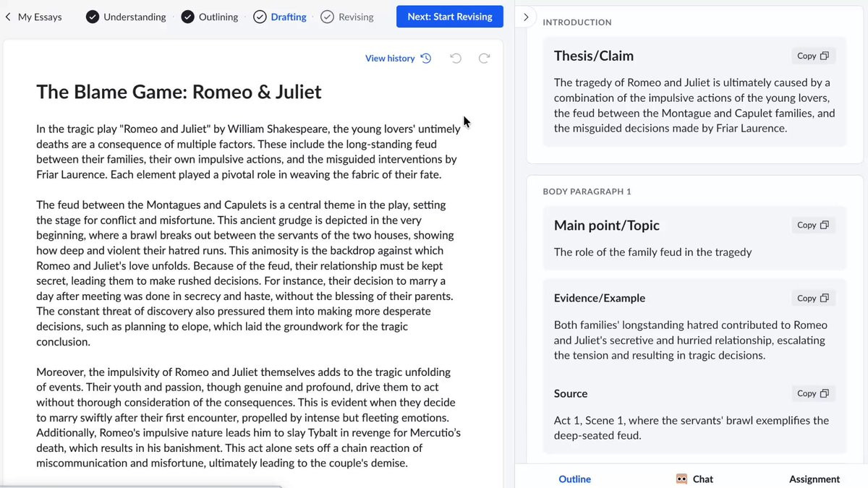Switch to the Outline tab
868x488 pixels.
click(574, 479)
